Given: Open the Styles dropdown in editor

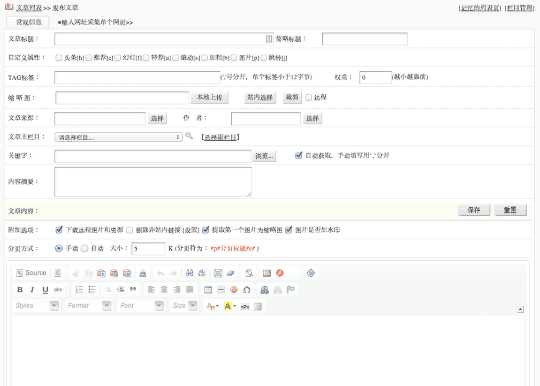Looking at the screenshot, I should click(x=36, y=305).
